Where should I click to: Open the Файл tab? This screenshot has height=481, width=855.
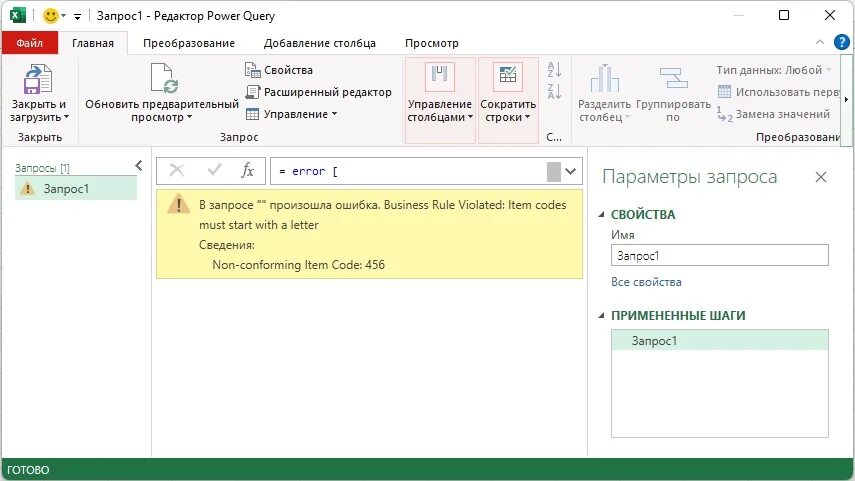pos(29,43)
